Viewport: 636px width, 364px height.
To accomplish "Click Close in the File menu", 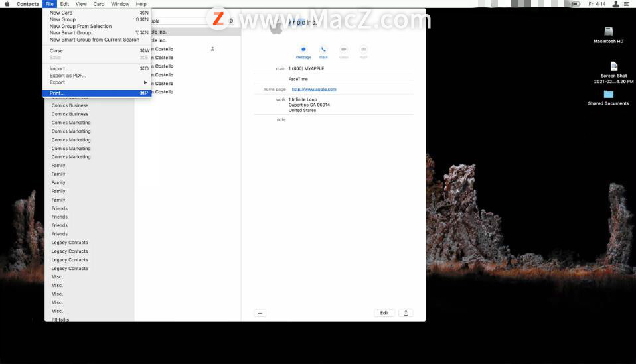I will click(x=96, y=50).
